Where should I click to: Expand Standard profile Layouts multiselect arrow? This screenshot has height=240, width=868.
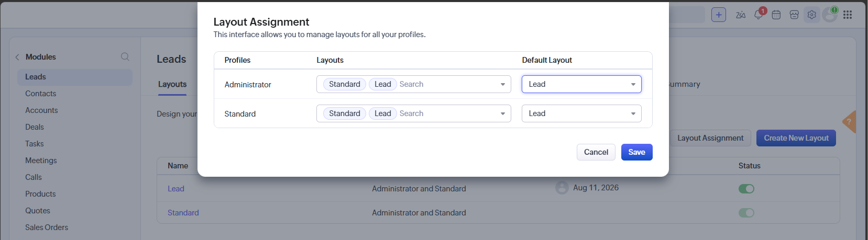pyautogui.click(x=503, y=113)
